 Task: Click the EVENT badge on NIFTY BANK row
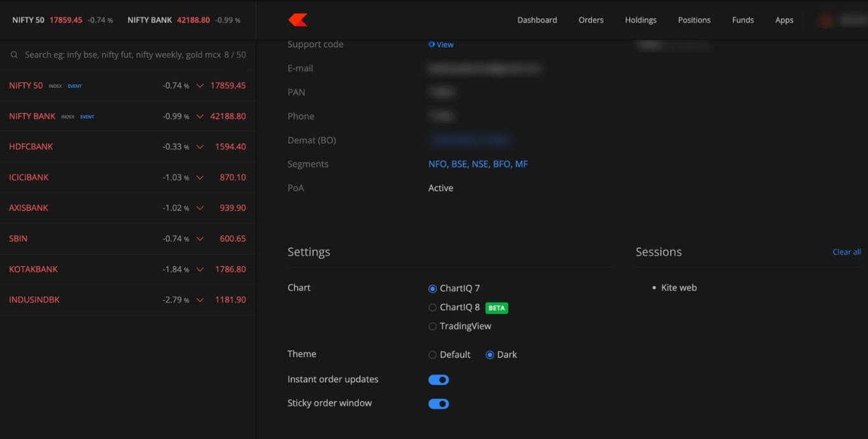87,117
